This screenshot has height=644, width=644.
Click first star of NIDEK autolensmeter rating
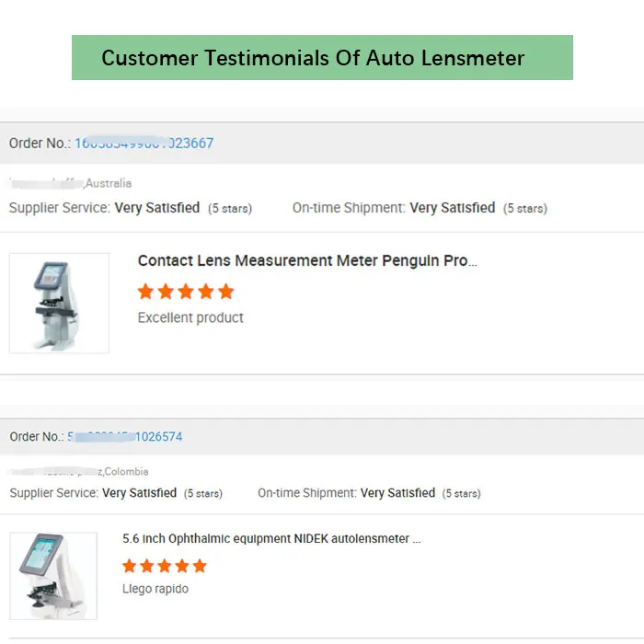coord(130,566)
